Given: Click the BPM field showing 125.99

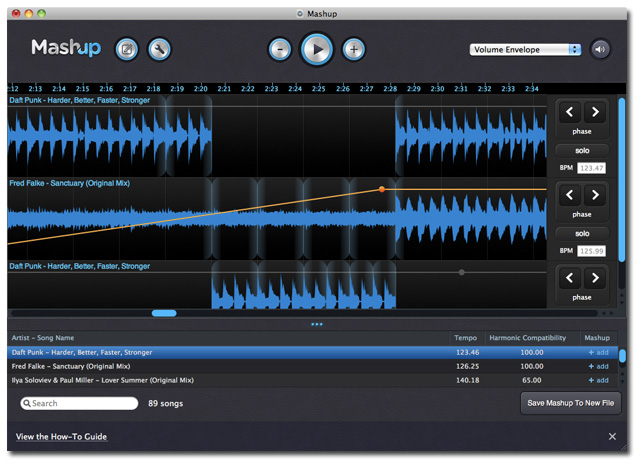Looking at the screenshot, I should coord(592,251).
